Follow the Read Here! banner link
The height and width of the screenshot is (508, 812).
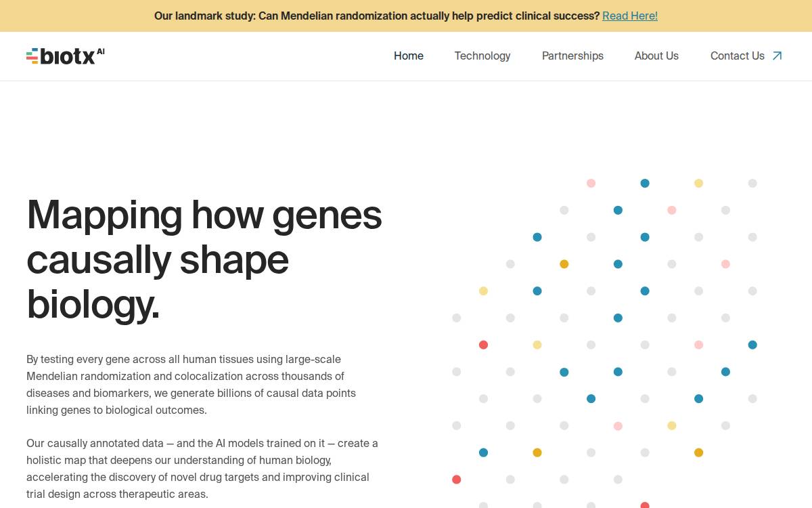630,16
